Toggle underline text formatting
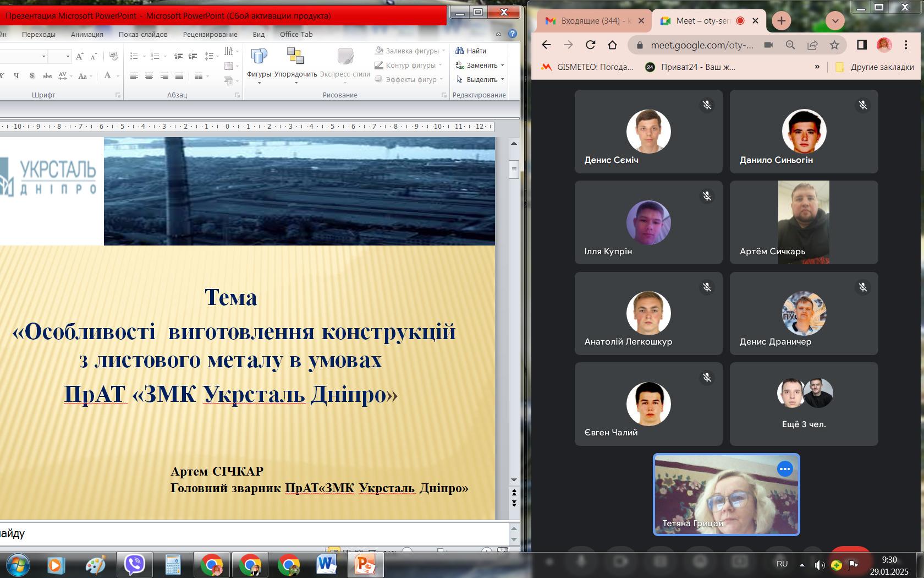Screen dimensions: 924x578 click(16, 76)
